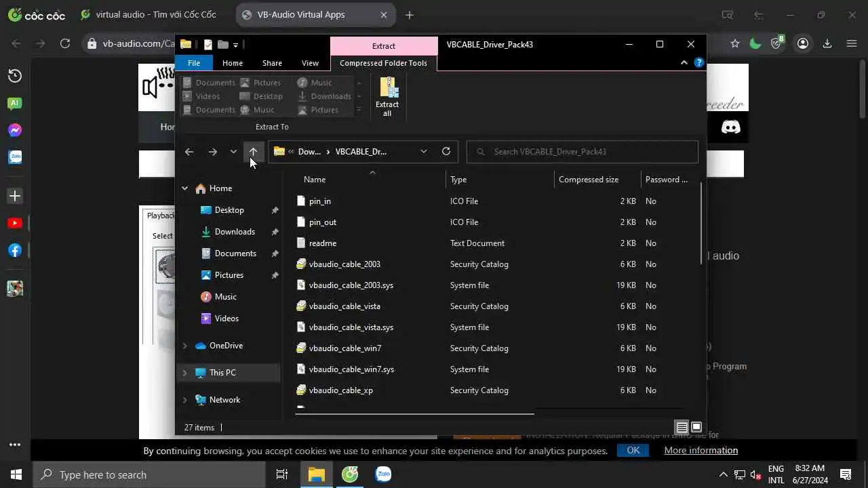Click the Extract all icon

[x=388, y=96]
